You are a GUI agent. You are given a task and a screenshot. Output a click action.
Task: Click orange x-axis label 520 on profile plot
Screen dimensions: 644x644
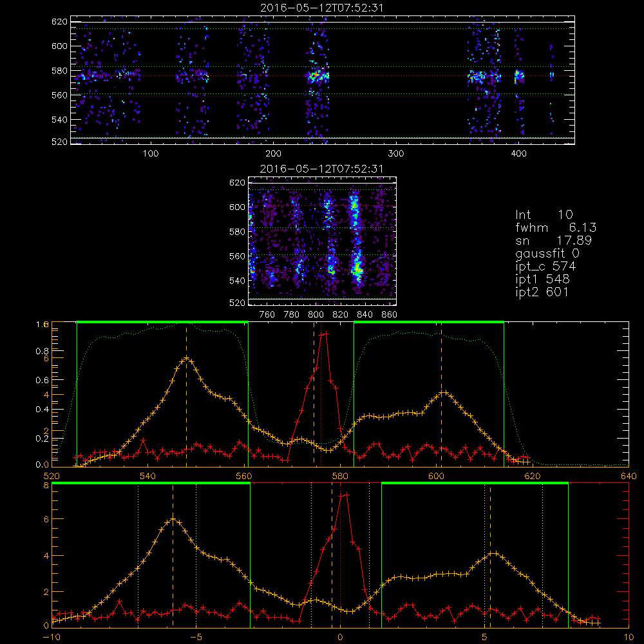[x=52, y=477]
